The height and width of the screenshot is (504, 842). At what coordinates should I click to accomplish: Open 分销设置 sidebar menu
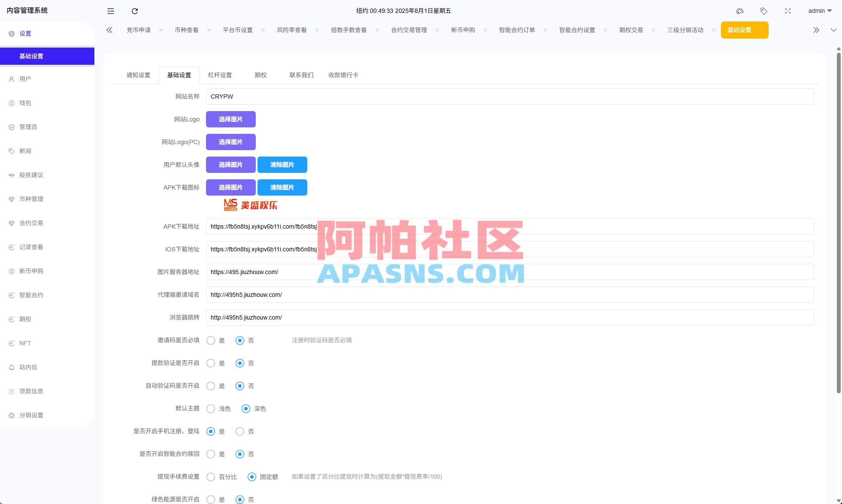click(x=47, y=415)
